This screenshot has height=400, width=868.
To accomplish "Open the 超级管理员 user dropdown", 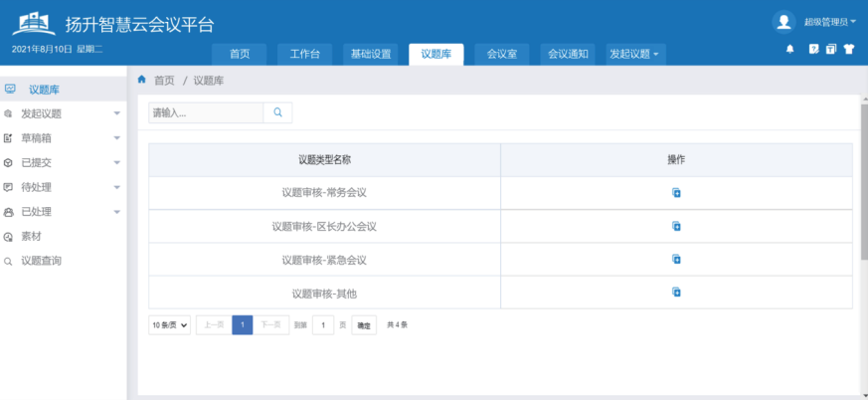I will (829, 21).
